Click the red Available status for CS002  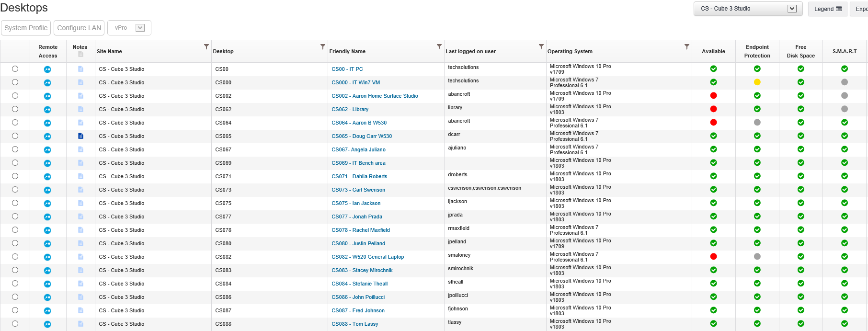713,95
